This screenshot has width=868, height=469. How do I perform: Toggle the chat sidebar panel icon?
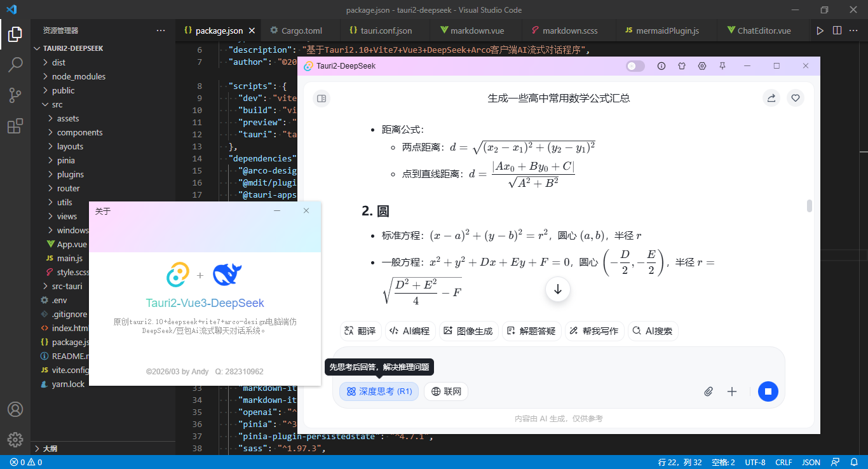322,99
